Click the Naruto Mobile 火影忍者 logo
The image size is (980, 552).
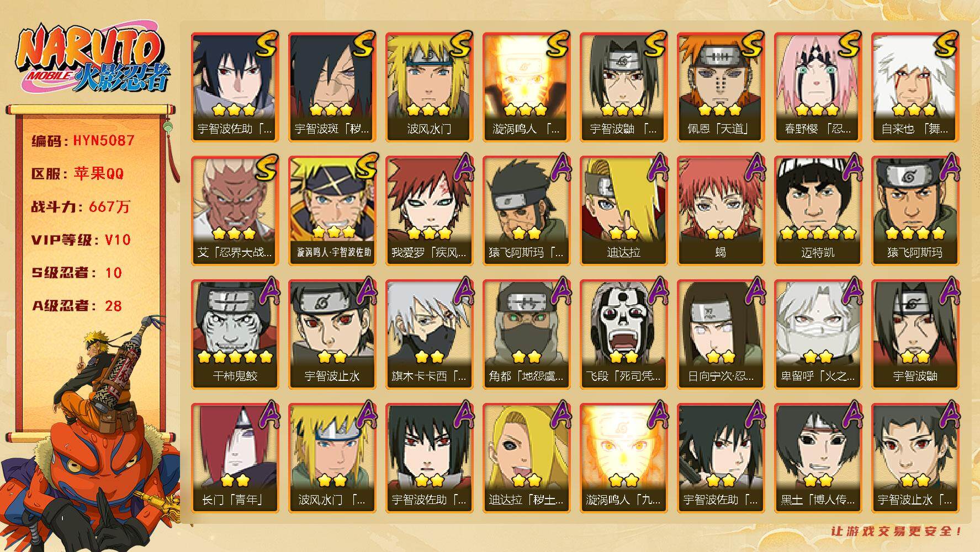[x=92, y=59]
